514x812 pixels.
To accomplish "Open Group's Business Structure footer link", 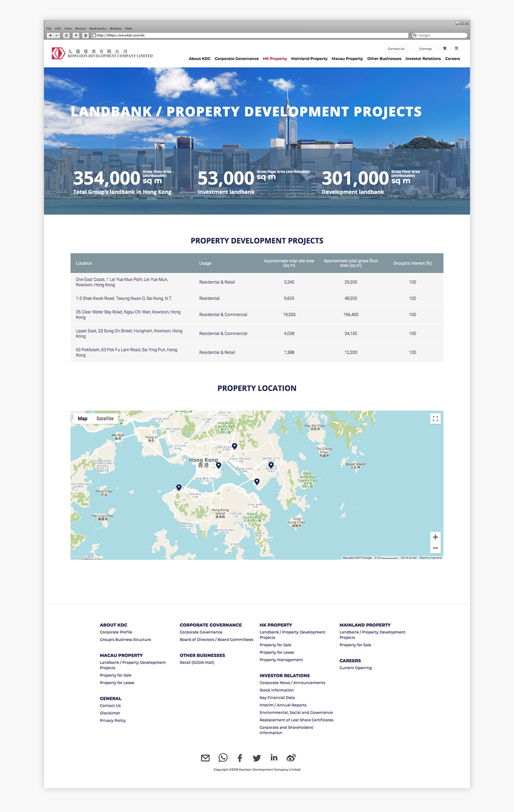I will click(125, 640).
